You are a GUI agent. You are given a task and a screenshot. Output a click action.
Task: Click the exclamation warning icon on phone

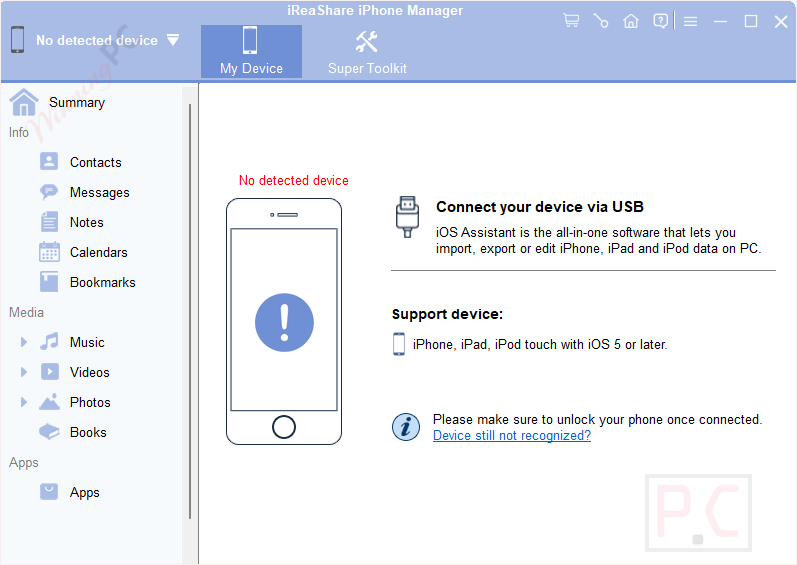click(284, 322)
